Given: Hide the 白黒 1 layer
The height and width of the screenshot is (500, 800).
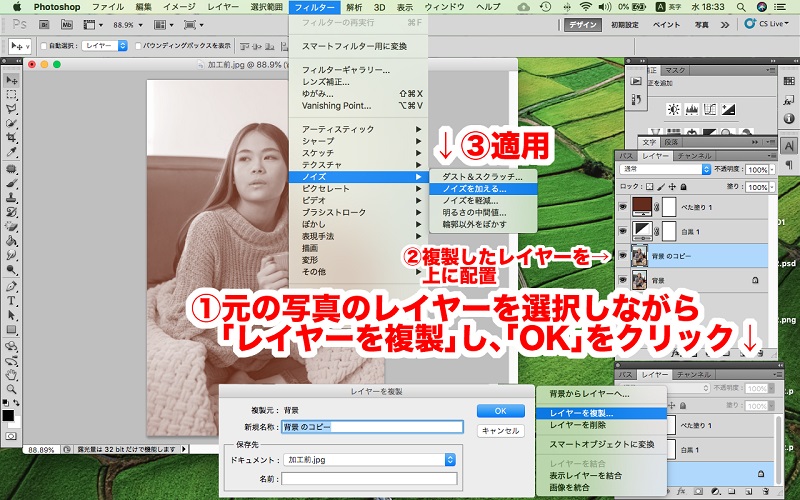Looking at the screenshot, I should (622, 231).
